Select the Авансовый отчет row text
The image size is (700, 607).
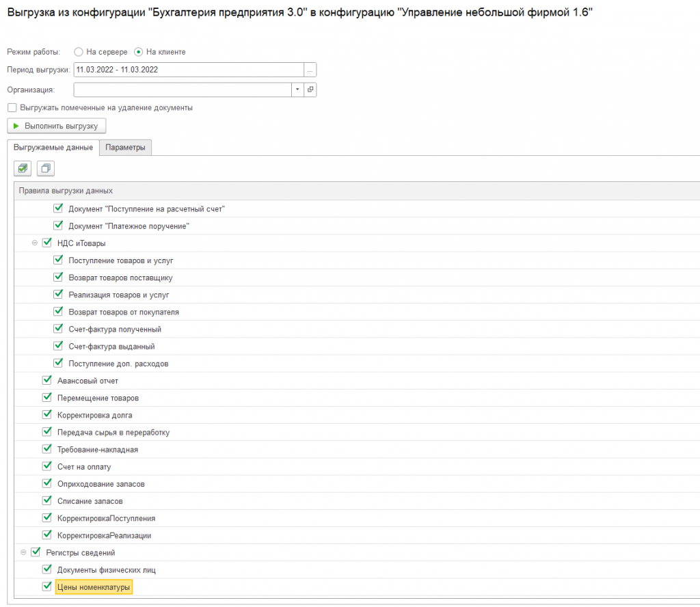click(x=87, y=381)
